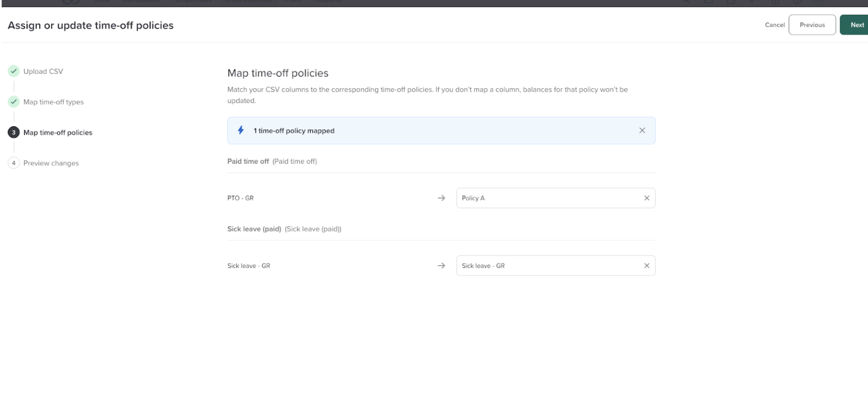The height and width of the screenshot is (393, 868).
Task: Open the Upload CSV step label
Action: (x=43, y=71)
